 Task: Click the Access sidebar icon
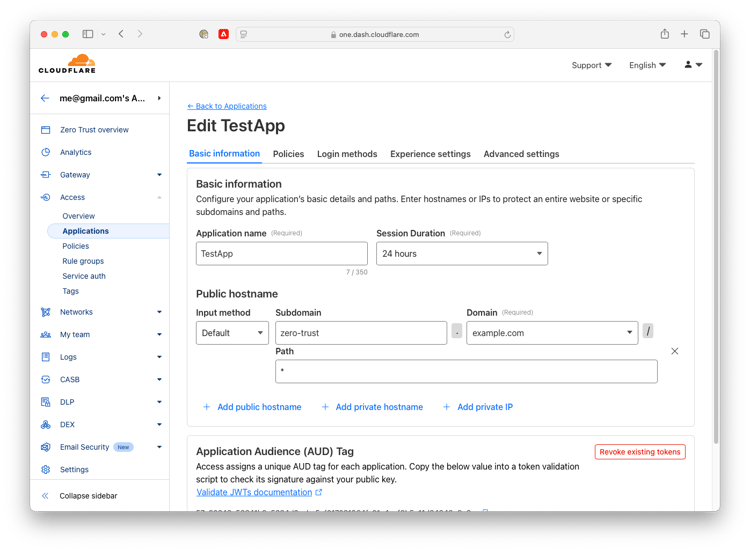[x=45, y=197]
